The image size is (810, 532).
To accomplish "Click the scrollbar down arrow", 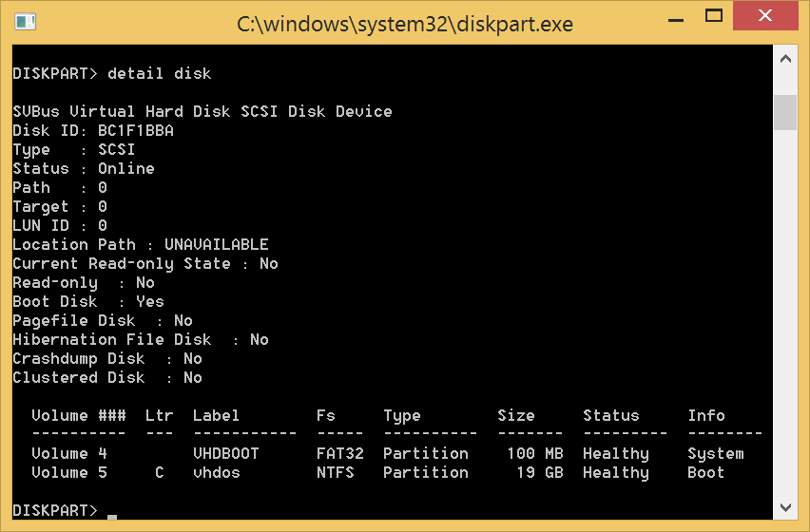I will click(785, 507).
